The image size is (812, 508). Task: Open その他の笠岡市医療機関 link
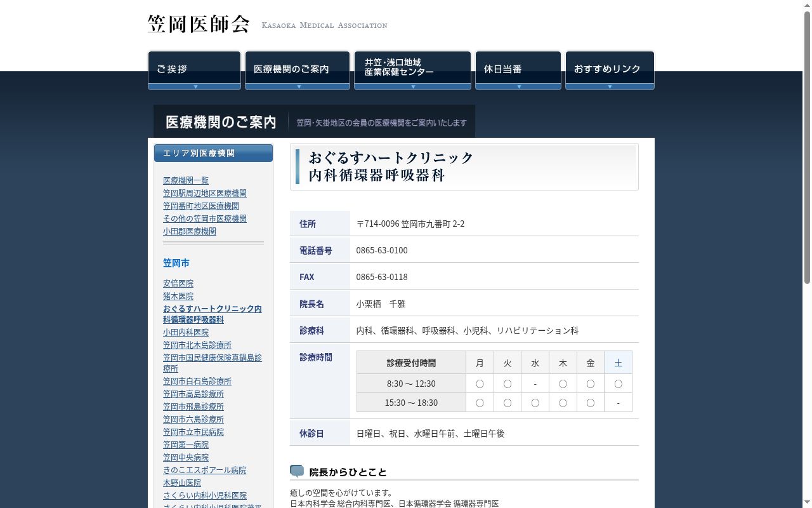click(205, 218)
